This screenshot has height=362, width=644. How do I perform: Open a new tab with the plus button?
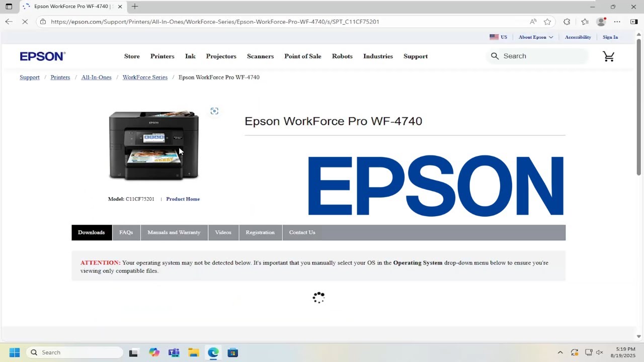pos(134,7)
